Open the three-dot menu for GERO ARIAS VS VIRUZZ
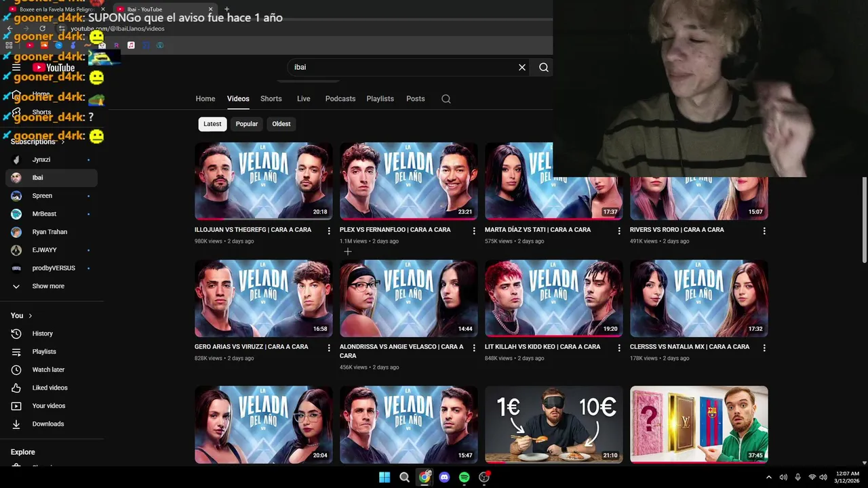This screenshot has width=868, height=488. [x=329, y=348]
